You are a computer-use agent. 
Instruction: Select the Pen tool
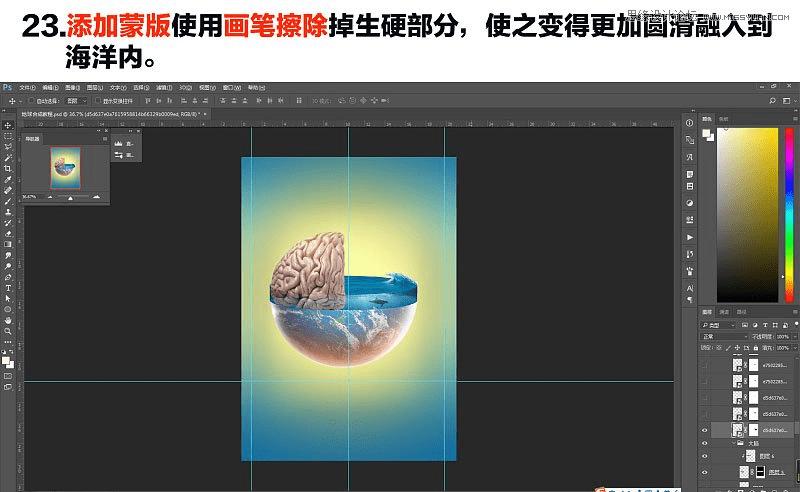point(8,277)
